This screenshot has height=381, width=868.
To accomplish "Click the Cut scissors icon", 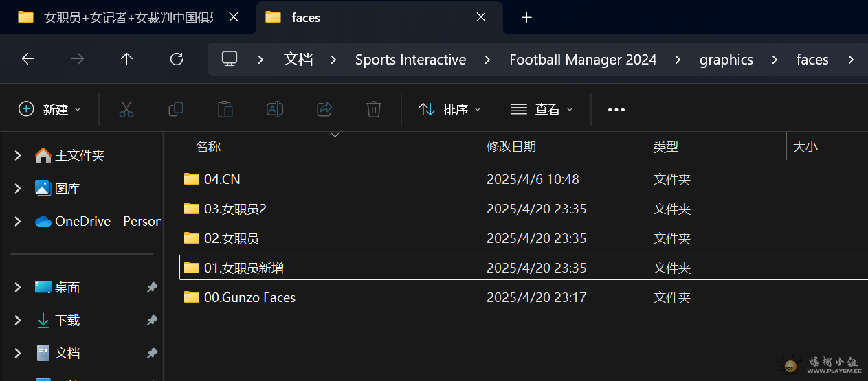I will click(126, 109).
